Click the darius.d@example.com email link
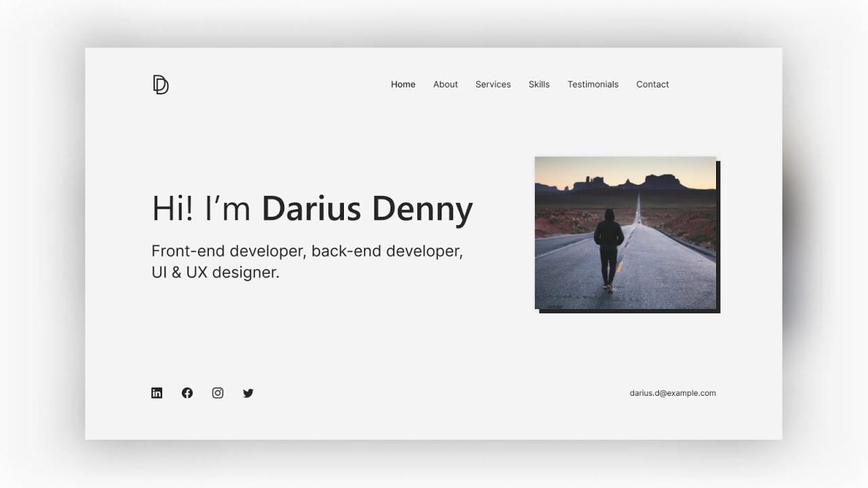Screen dimensions: 868x488 [673, 393]
